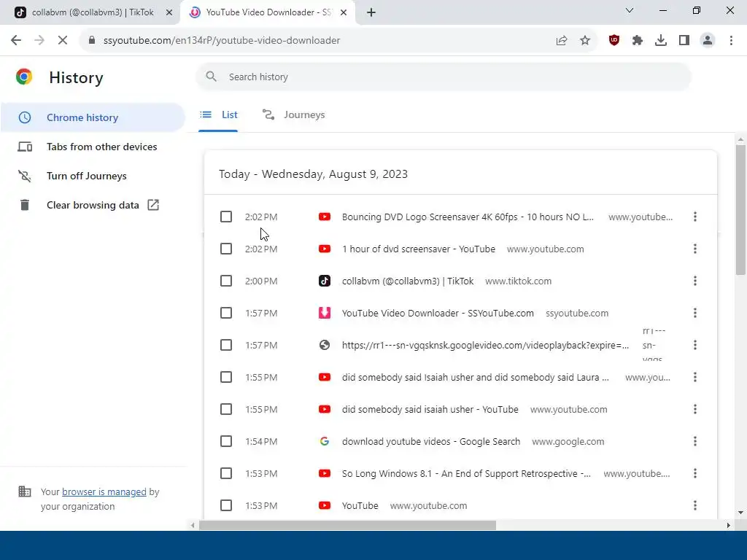Check the Bouncing DVD Logo Screensaver entry box
Image resolution: width=747 pixels, height=560 pixels.
click(226, 217)
